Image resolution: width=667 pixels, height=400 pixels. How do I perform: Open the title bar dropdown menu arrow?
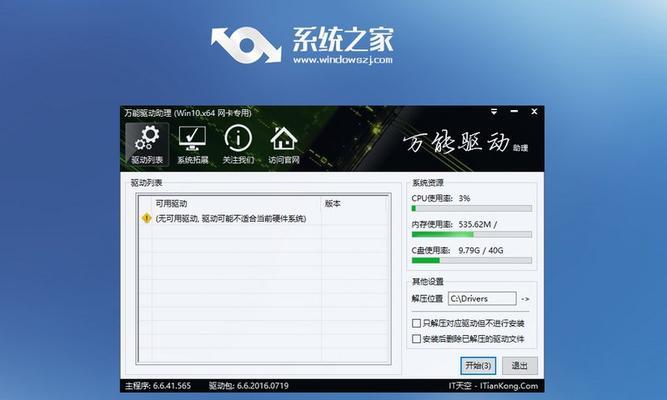494,111
